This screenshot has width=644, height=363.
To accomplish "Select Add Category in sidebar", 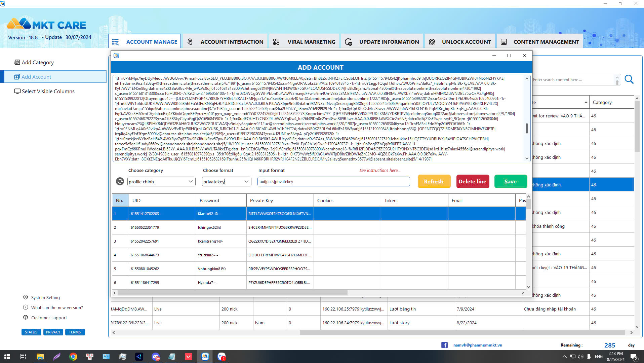I will pos(38,62).
